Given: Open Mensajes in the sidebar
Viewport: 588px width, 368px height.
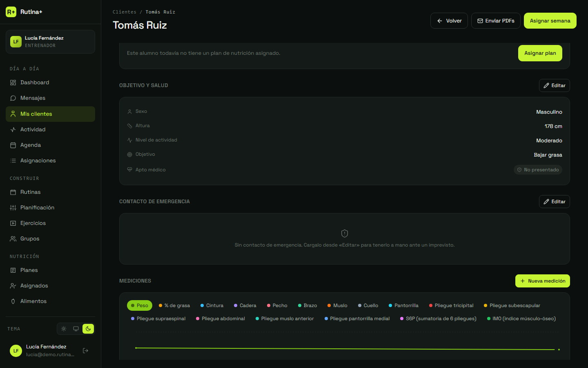Looking at the screenshot, I should 50,98.
